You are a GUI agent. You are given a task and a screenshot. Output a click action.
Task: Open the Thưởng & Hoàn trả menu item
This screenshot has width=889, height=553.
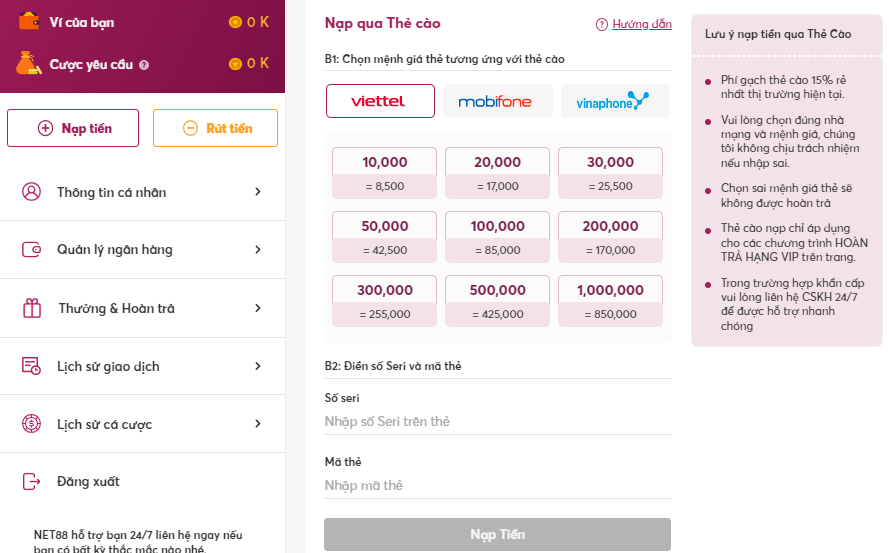coord(142,308)
